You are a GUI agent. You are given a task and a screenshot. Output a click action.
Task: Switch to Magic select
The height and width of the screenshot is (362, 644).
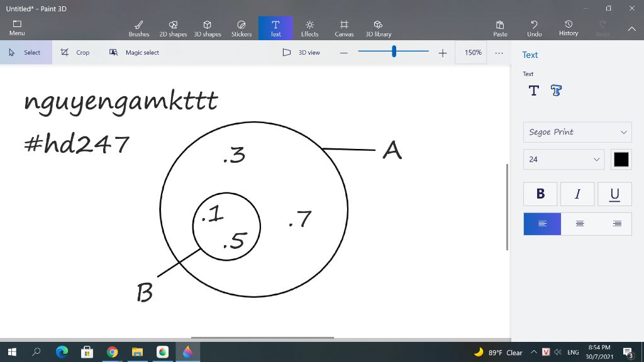click(x=134, y=53)
